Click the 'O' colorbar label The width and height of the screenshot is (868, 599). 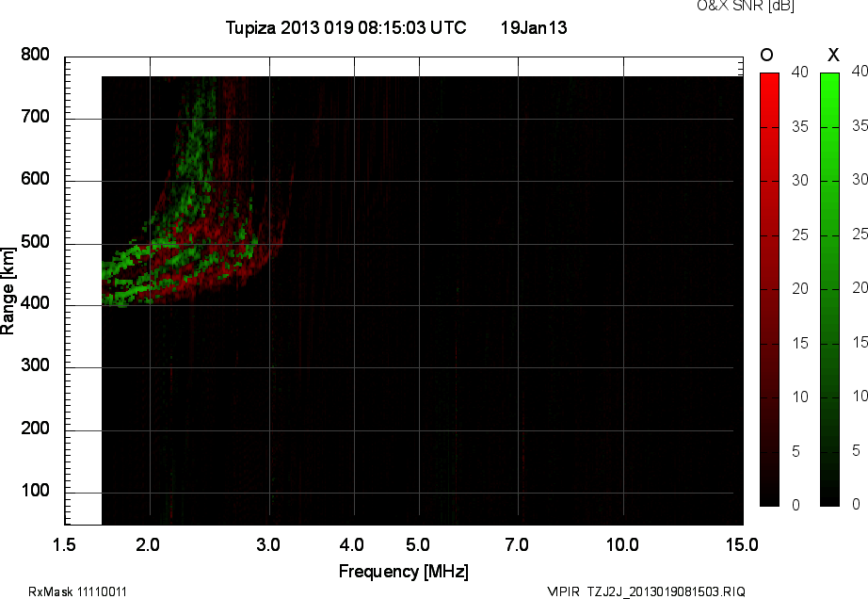[x=766, y=55]
